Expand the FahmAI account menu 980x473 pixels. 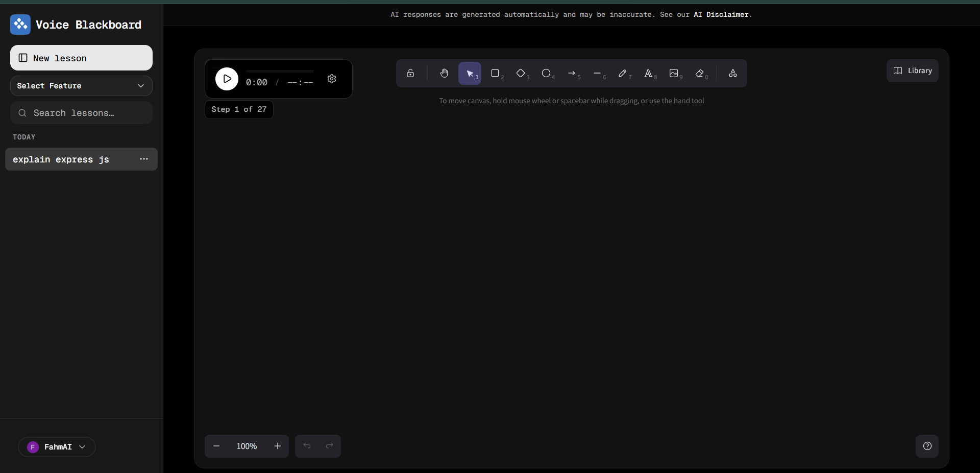tap(57, 447)
